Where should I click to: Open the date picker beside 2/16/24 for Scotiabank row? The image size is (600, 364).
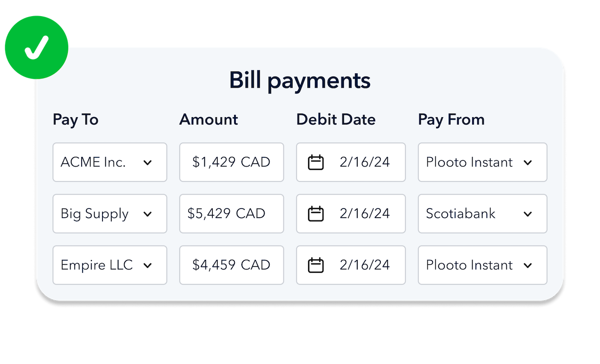point(316,214)
